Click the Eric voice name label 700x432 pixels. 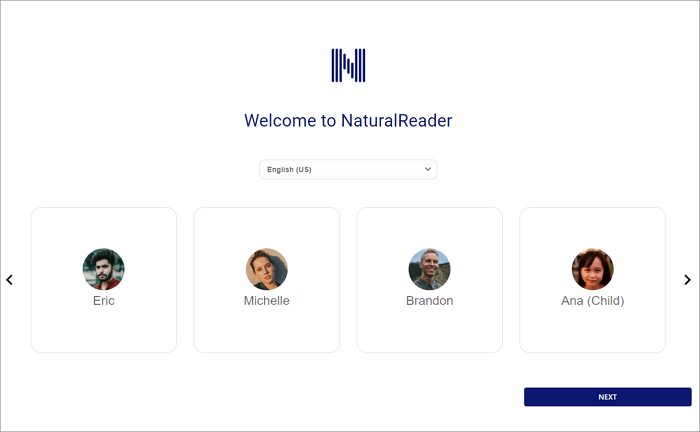pyautogui.click(x=104, y=301)
